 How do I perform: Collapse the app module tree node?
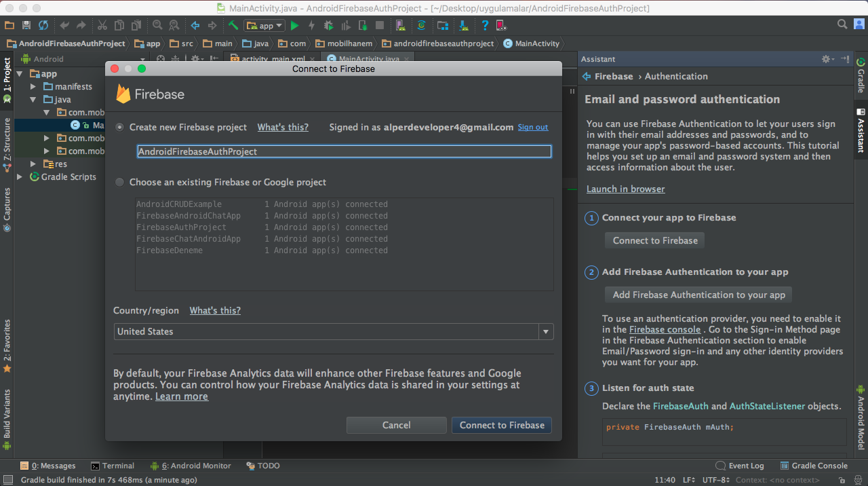(19, 74)
